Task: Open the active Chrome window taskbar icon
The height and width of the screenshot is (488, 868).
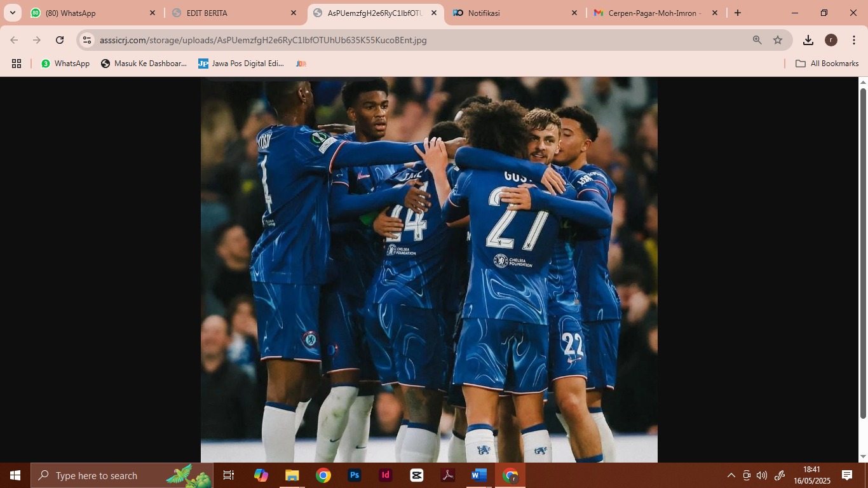Action: [x=510, y=475]
